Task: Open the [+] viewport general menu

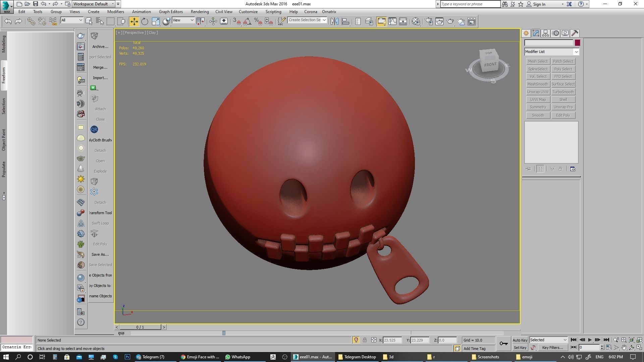Action: [119, 33]
